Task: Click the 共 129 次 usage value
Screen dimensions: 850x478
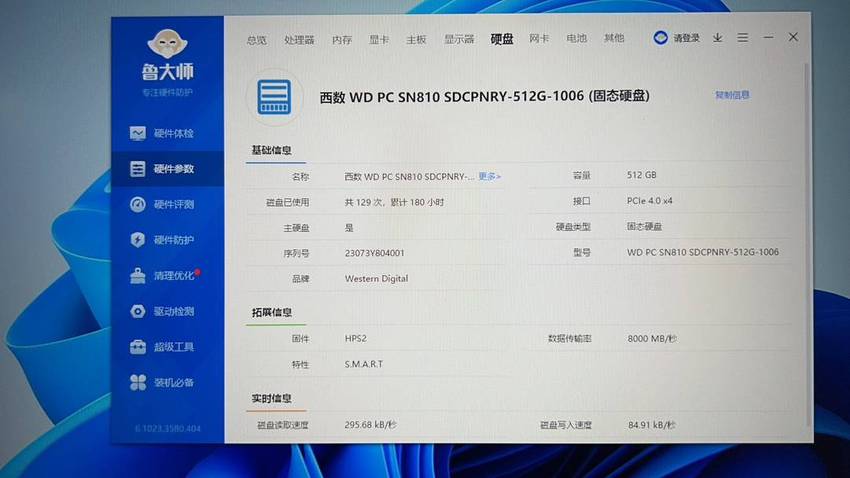Action: [x=394, y=202]
